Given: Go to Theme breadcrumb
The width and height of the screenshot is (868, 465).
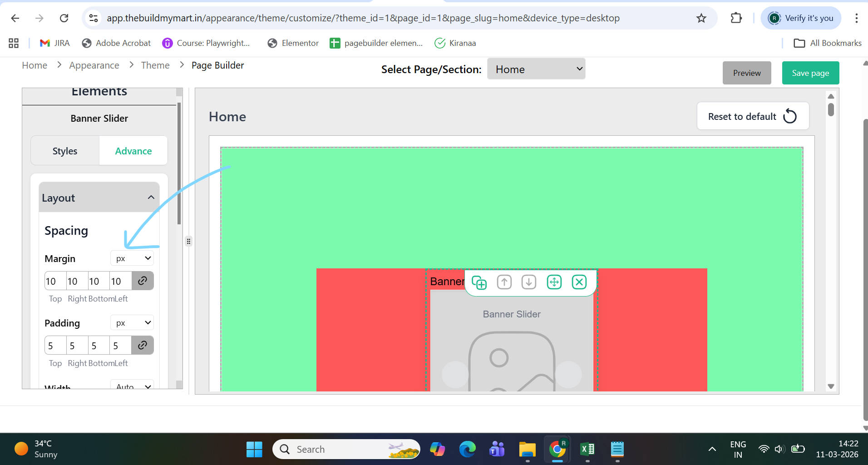Looking at the screenshot, I should [155, 65].
